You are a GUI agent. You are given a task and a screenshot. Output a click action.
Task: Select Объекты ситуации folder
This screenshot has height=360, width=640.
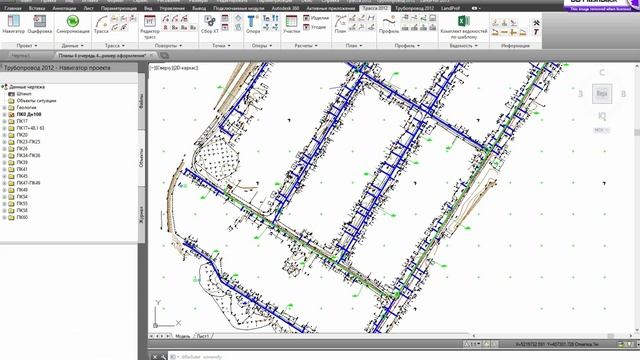click(x=36, y=101)
